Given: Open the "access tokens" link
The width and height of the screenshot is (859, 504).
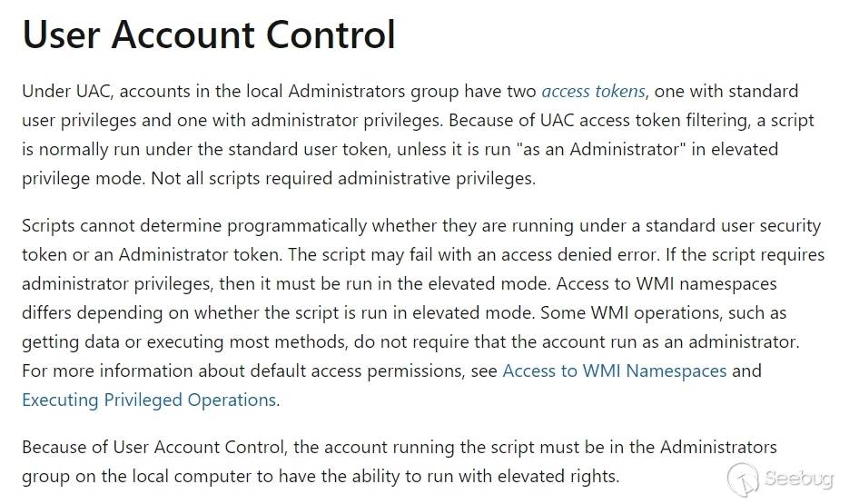Looking at the screenshot, I should [593, 91].
